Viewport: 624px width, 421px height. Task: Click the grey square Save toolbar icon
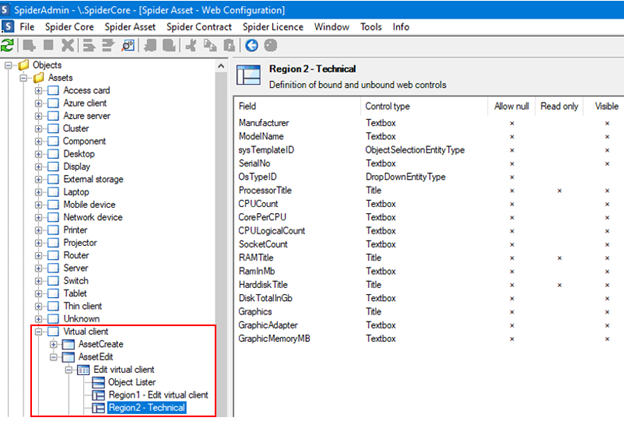pyautogui.click(x=49, y=45)
